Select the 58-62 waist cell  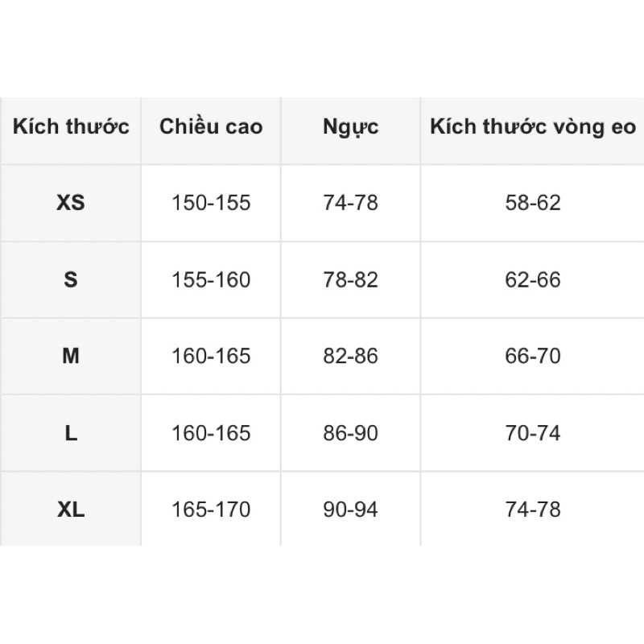[533, 203]
